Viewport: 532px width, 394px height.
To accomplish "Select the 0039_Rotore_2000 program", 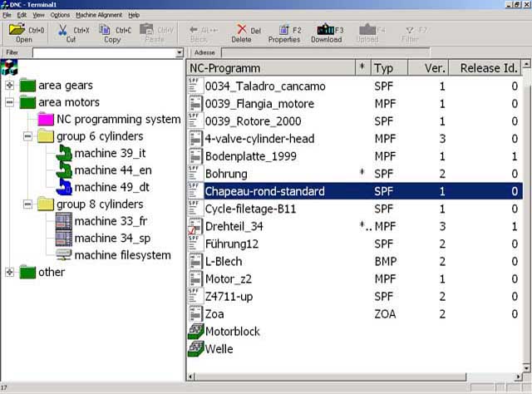I will [x=253, y=121].
